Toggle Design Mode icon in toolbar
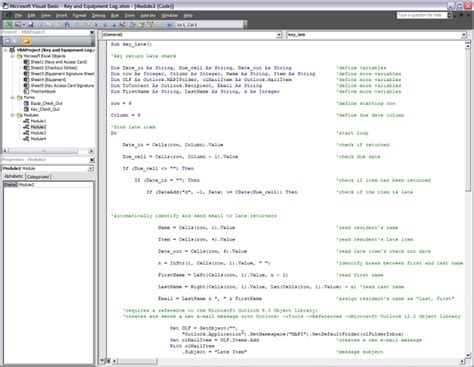The height and width of the screenshot is (367, 474). click(123, 25)
